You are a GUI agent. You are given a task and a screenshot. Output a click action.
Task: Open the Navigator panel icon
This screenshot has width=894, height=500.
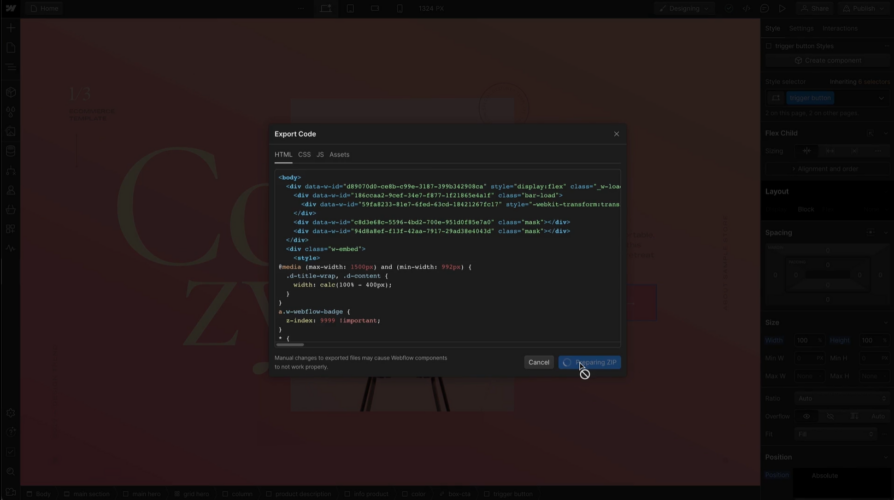pos(10,67)
